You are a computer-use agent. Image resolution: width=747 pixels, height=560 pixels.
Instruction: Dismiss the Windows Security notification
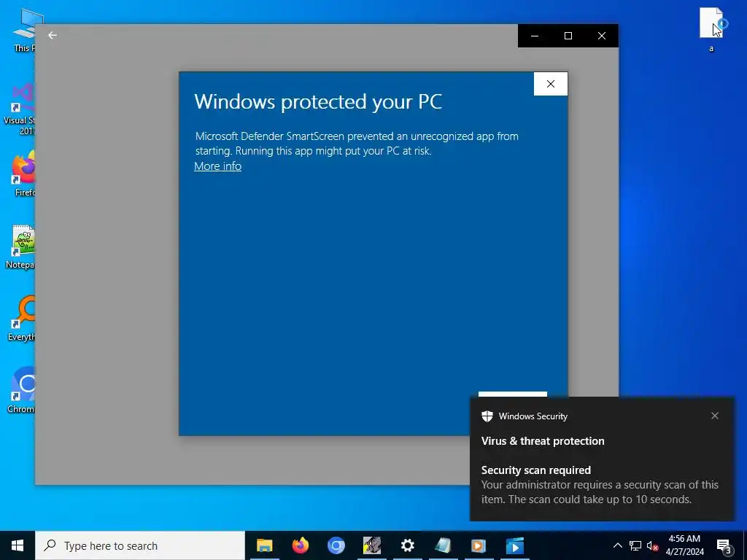point(715,416)
